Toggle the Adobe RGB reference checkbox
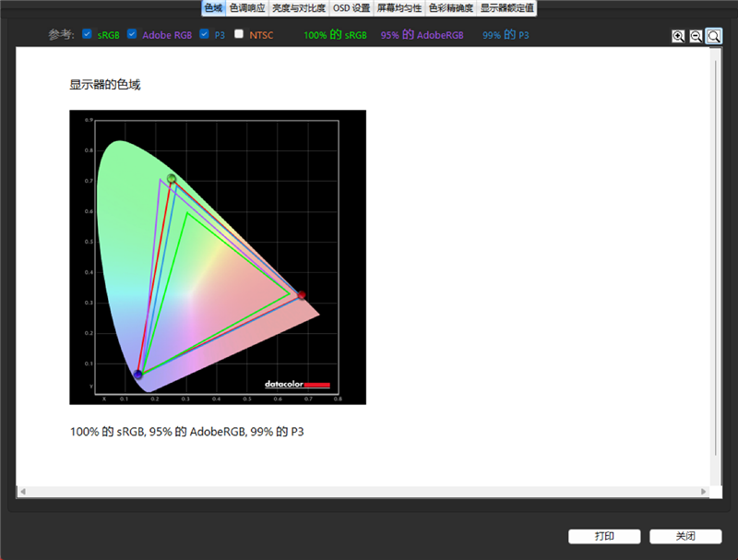Screen dimensions: 738x560 tap(132, 34)
